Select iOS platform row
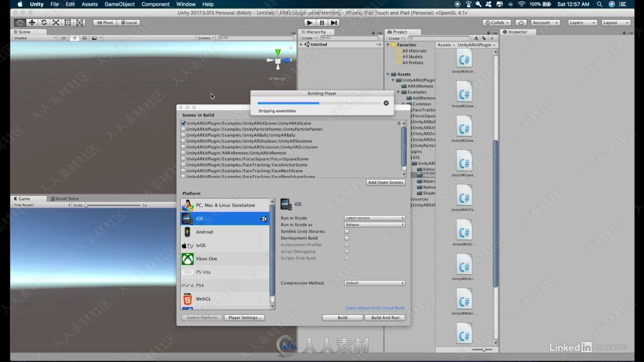644x362 pixels. (225, 219)
